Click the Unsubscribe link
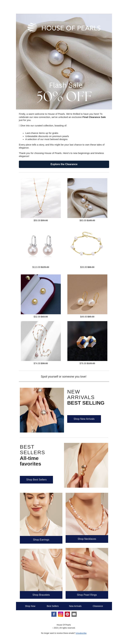Viewport: 128px width, 644px height. (x=81, y=633)
